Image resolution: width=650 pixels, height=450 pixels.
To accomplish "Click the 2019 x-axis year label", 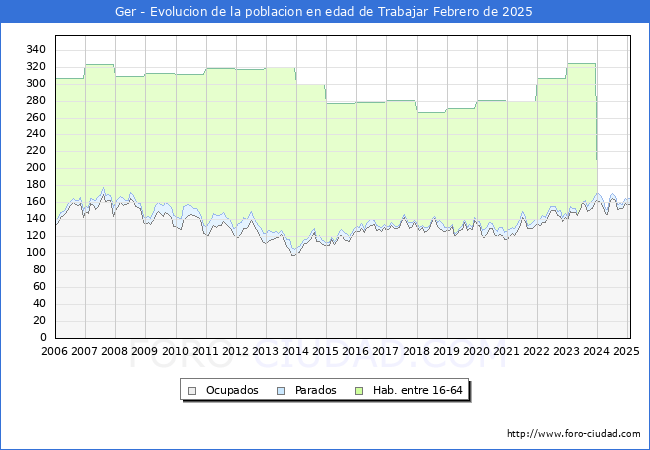I will tap(446, 351).
